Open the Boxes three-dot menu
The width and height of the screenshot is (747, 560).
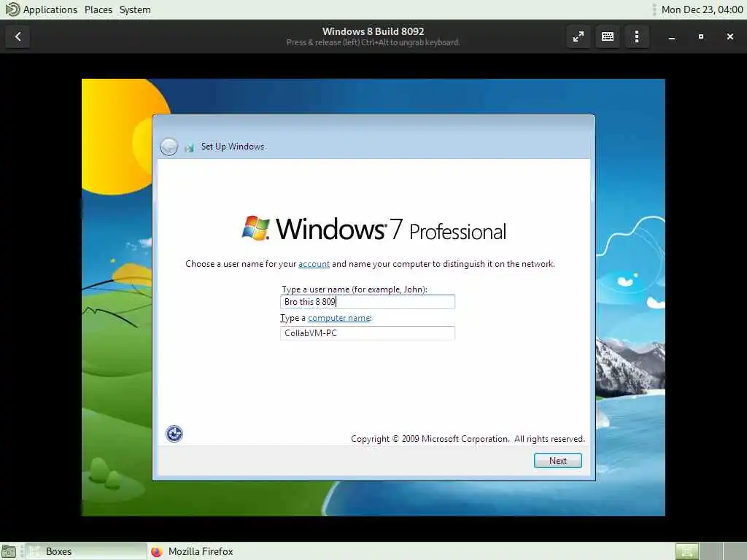point(636,36)
